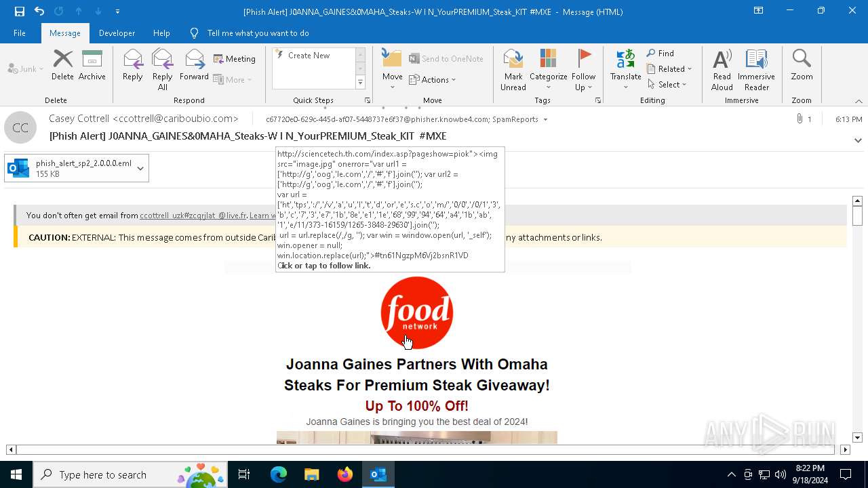The width and height of the screenshot is (868, 488).
Task: Show hidden system tray icons
Action: point(731,474)
